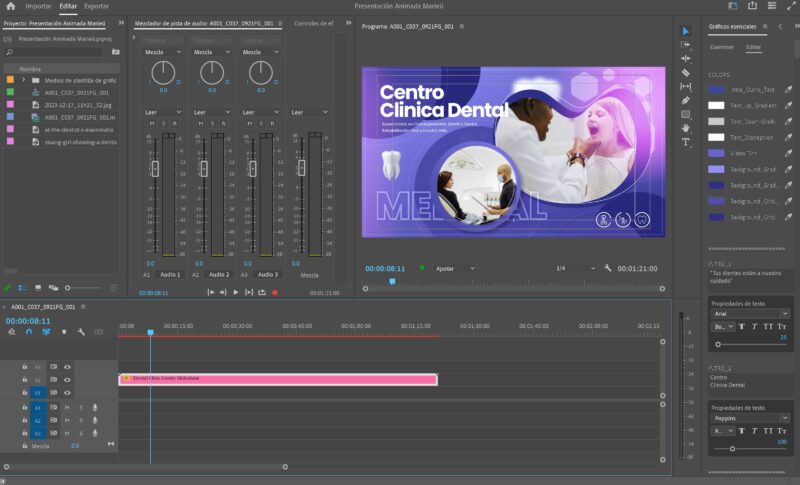Viewport: 800px width, 485px height.
Task: Add marker in timeline toolbar
Action: tap(64, 332)
